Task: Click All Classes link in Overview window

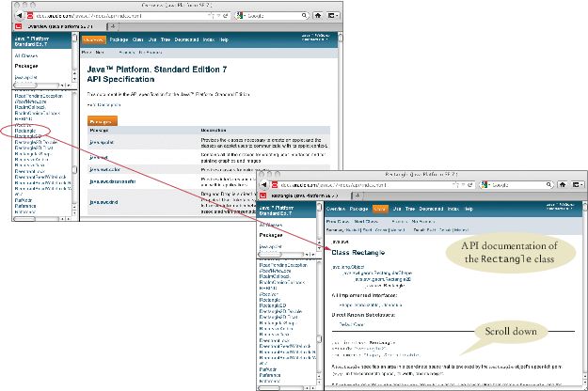Action: pos(26,55)
